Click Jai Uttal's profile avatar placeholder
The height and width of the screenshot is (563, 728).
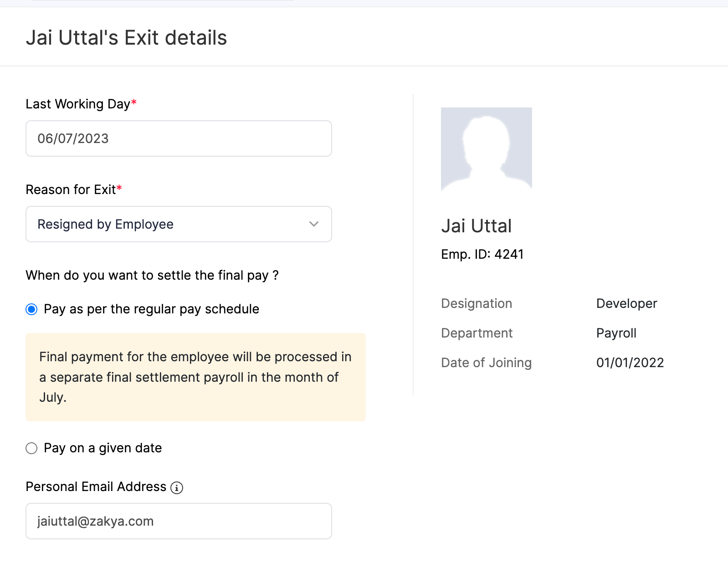click(x=486, y=149)
